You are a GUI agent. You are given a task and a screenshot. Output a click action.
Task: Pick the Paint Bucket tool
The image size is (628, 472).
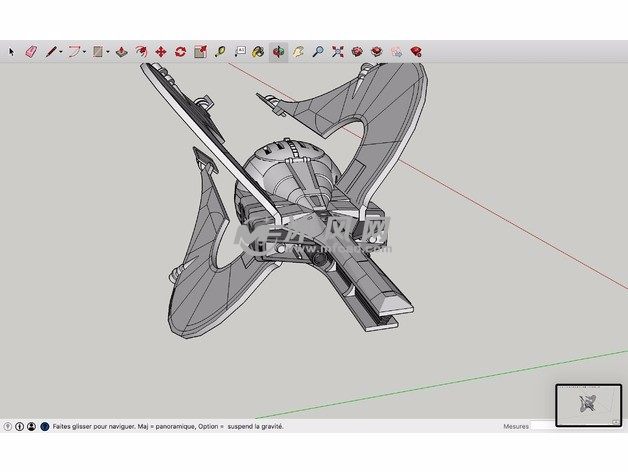tap(258, 51)
